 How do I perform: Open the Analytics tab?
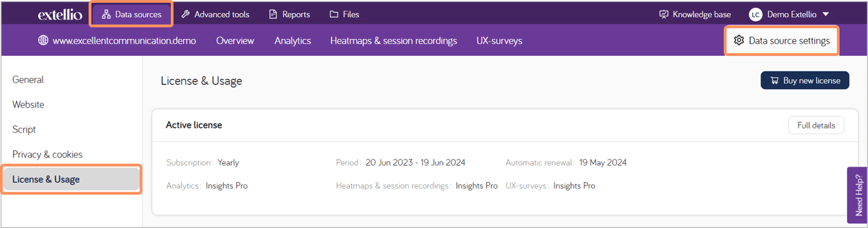point(293,41)
